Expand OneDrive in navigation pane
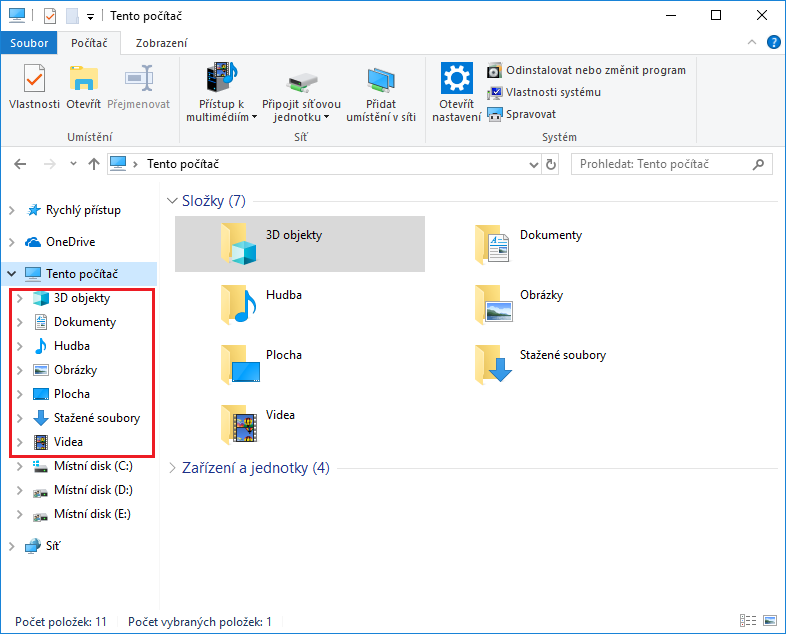The width and height of the screenshot is (786, 634). pyautogui.click(x=12, y=242)
